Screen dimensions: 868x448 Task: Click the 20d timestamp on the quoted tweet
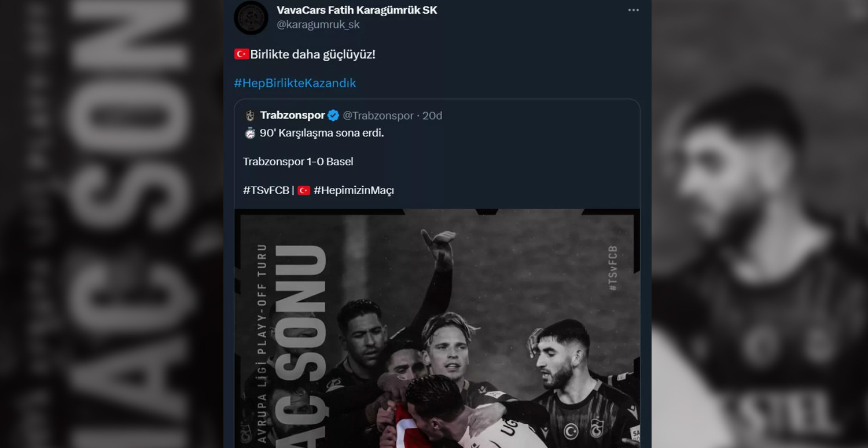click(x=433, y=115)
